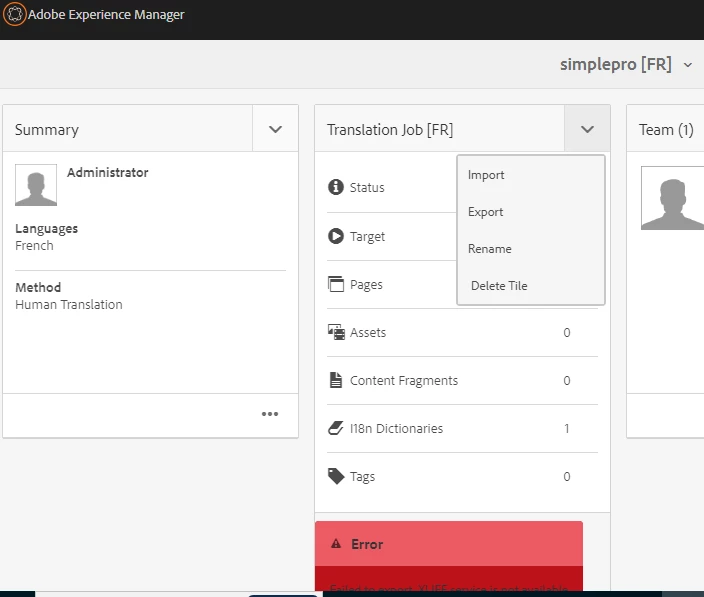Click the Translation Job [FR] title

pyautogui.click(x=390, y=130)
